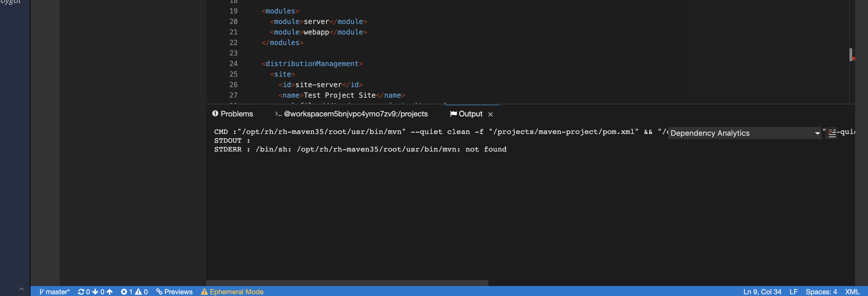Click the Ephemeral Mode warning
Image resolution: width=868 pixels, height=296 pixels.
point(232,292)
